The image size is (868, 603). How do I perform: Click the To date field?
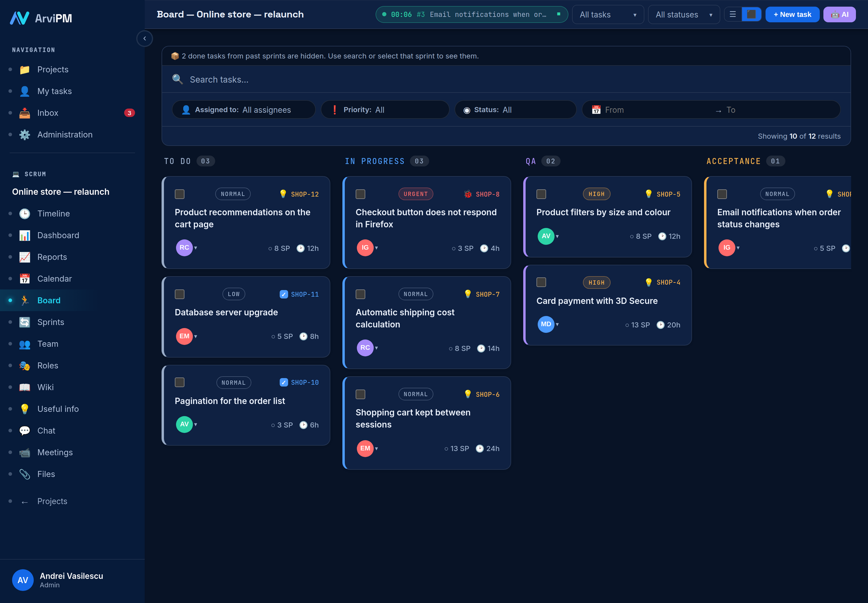[x=778, y=110]
